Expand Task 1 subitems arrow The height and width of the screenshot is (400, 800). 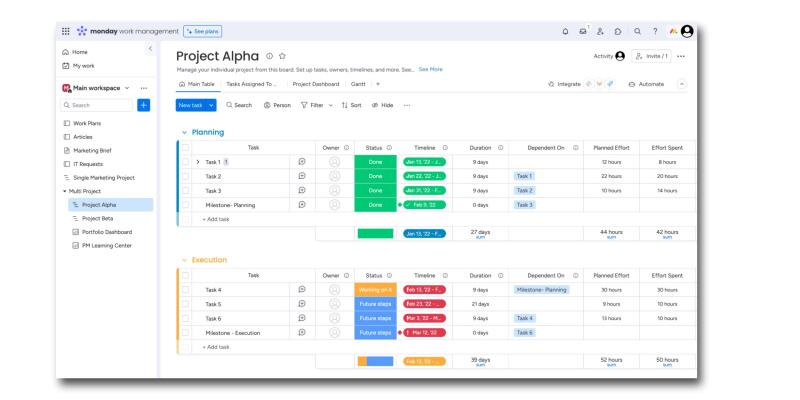point(198,162)
